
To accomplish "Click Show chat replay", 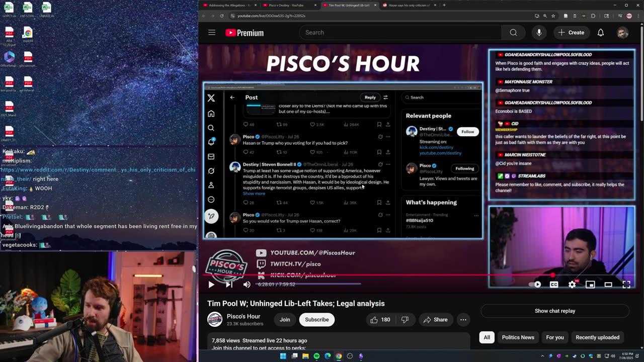I will (x=555, y=311).
